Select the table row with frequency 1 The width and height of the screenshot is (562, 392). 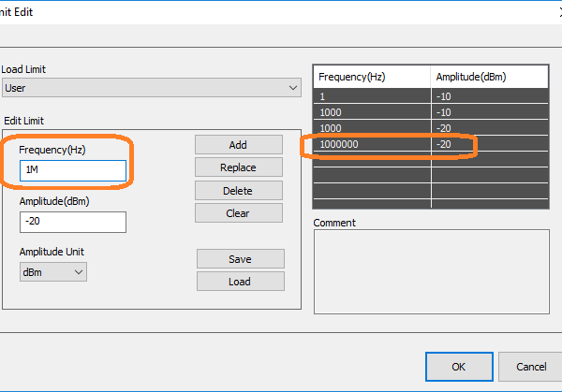(372, 95)
